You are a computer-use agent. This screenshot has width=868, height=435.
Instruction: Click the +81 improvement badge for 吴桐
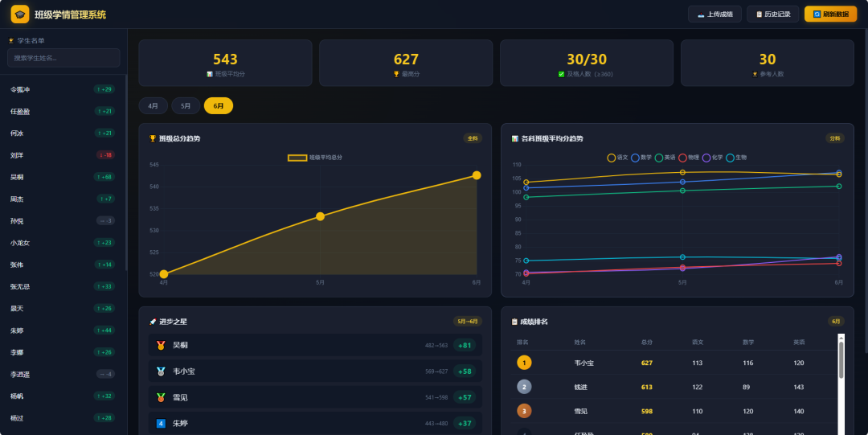pos(465,345)
